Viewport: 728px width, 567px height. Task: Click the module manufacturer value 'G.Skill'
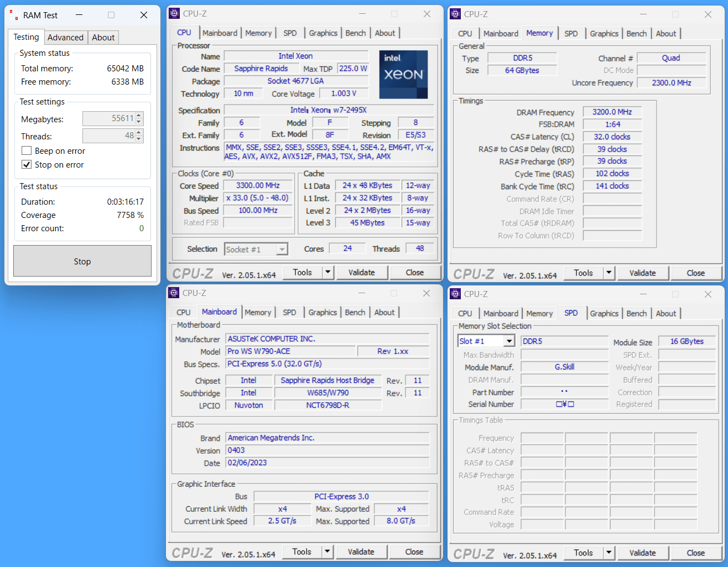[x=565, y=367]
